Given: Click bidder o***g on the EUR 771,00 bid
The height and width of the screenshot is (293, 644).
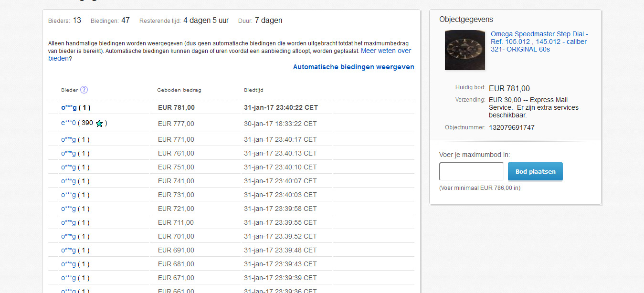Looking at the screenshot, I should pyautogui.click(x=69, y=139).
